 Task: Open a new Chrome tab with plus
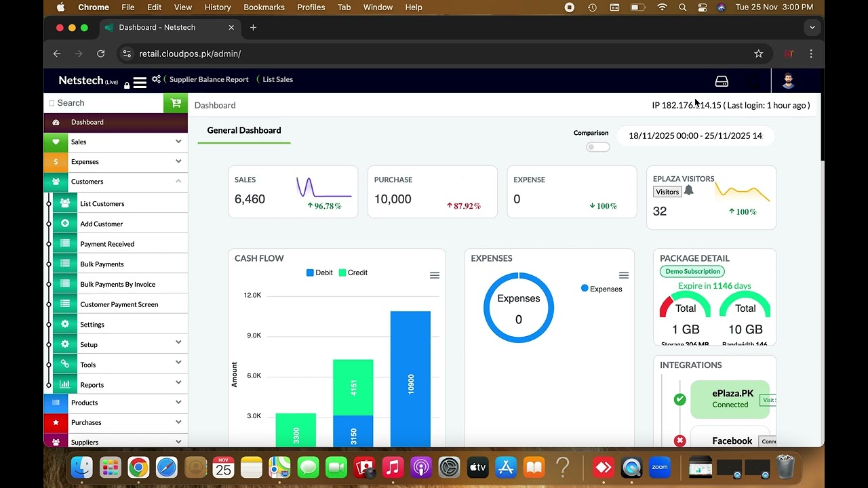click(x=253, y=28)
